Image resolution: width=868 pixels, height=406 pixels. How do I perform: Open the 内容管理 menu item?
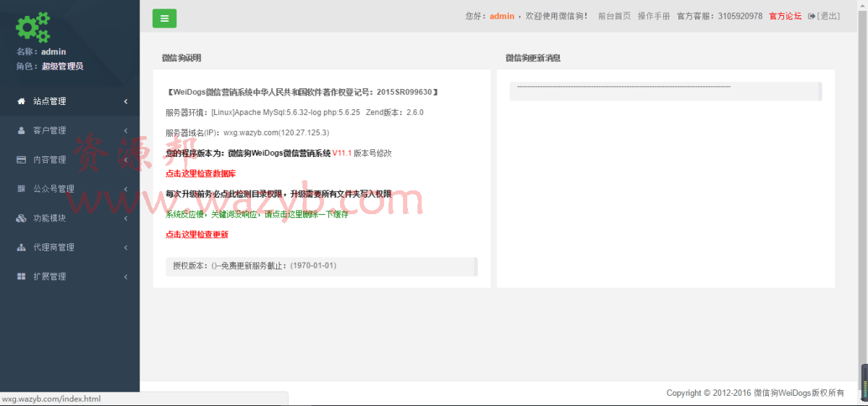coord(69,160)
